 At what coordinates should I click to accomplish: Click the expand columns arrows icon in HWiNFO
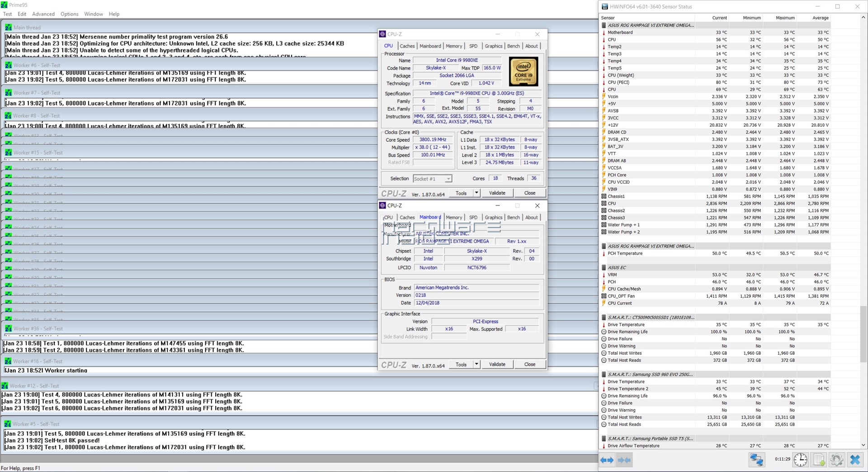tap(607, 460)
